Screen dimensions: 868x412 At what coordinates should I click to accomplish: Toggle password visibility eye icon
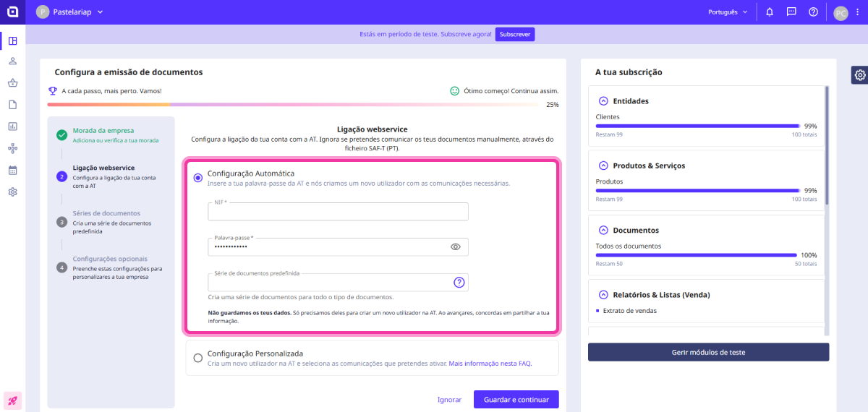coord(456,246)
